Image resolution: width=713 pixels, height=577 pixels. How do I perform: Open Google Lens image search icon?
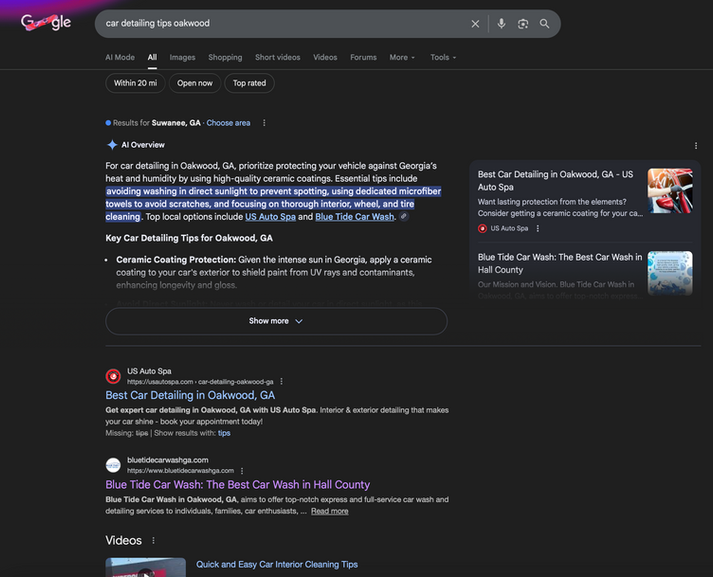click(523, 24)
